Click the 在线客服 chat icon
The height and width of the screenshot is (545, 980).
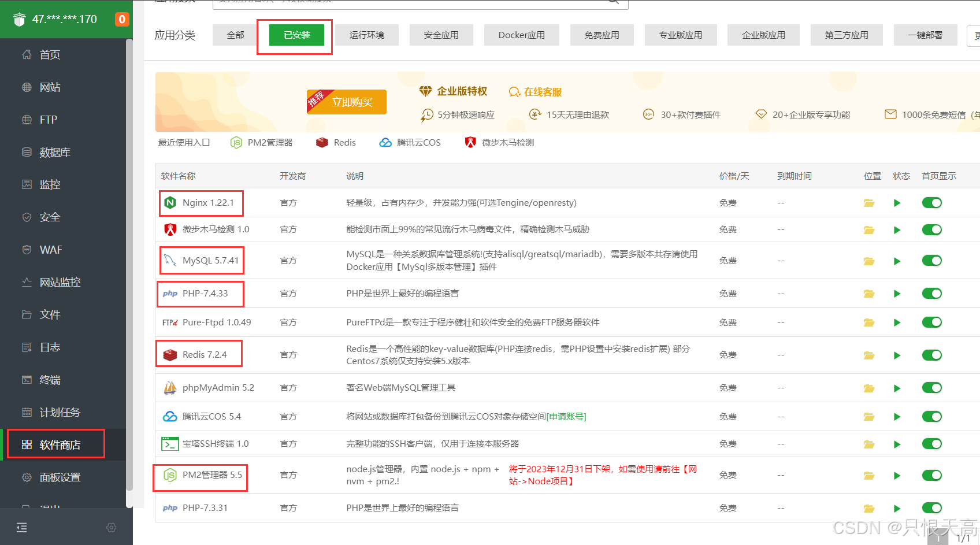(x=514, y=92)
